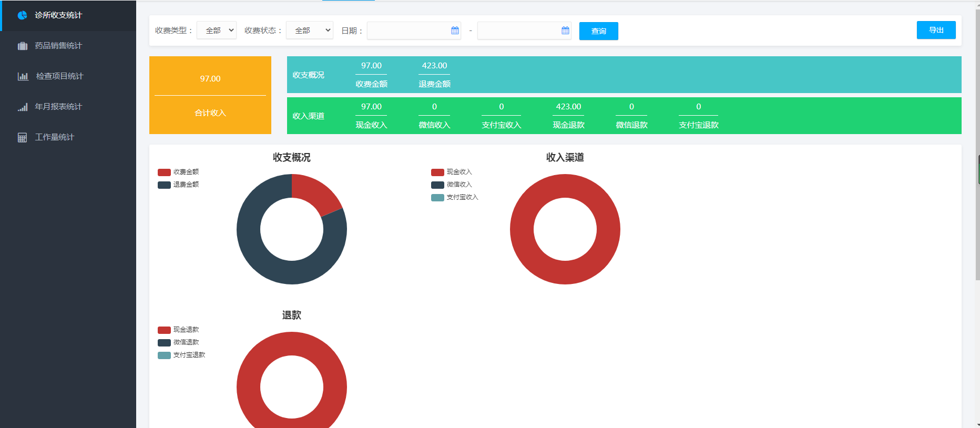Expand the 收费状态 dropdown

310,30
